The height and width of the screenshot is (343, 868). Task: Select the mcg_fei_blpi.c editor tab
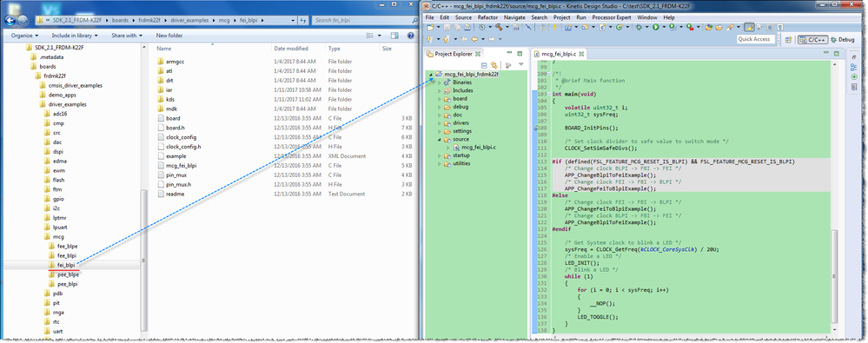pyautogui.click(x=558, y=54)
